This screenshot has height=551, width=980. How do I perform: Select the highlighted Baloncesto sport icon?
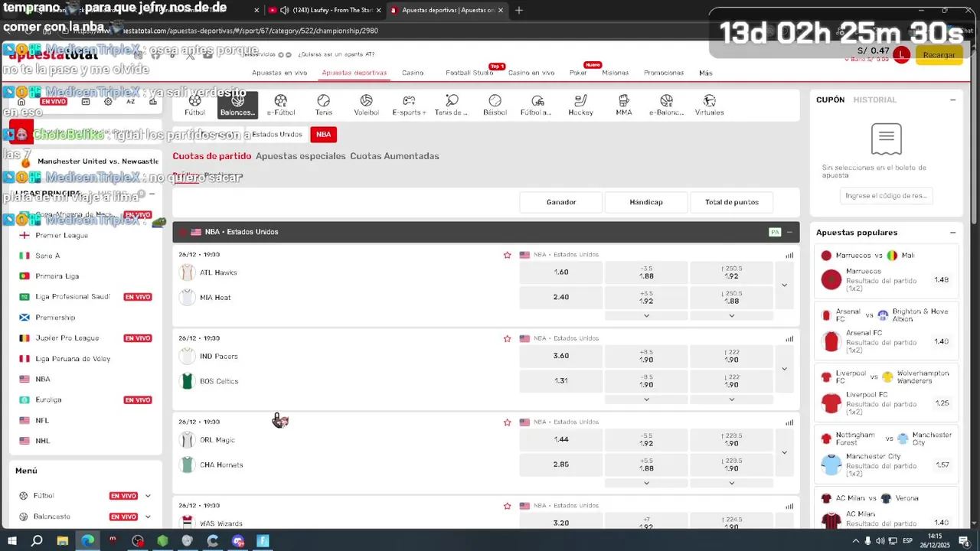pos(237,105)
